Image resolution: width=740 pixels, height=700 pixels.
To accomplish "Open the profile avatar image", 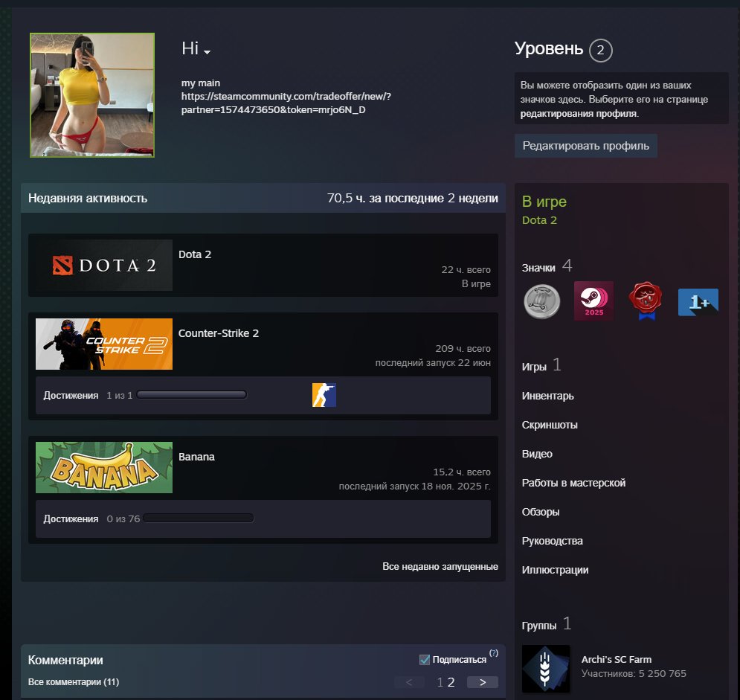I will point(92,95).
